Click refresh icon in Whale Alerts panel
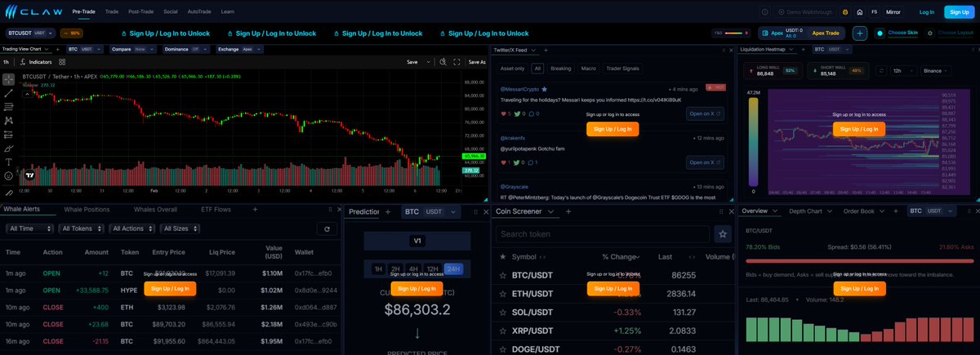The image size is (980, 355). [x=327, y=229]
